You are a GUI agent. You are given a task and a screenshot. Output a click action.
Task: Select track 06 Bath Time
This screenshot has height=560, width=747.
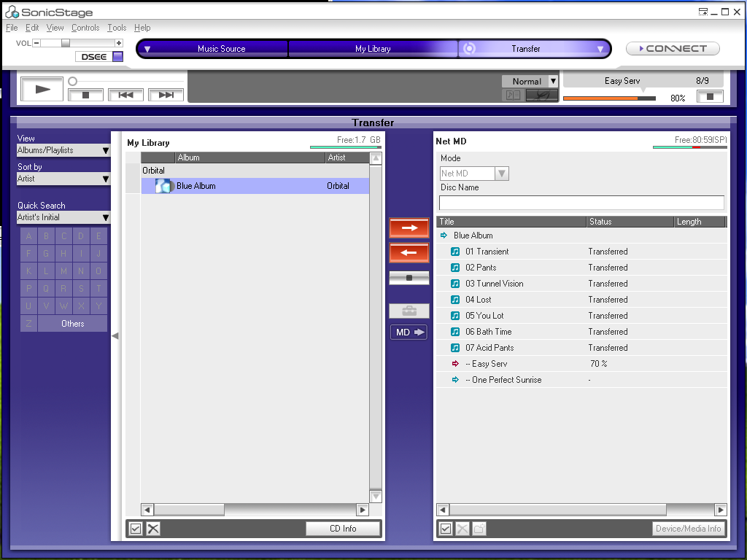tap(581, 332)
